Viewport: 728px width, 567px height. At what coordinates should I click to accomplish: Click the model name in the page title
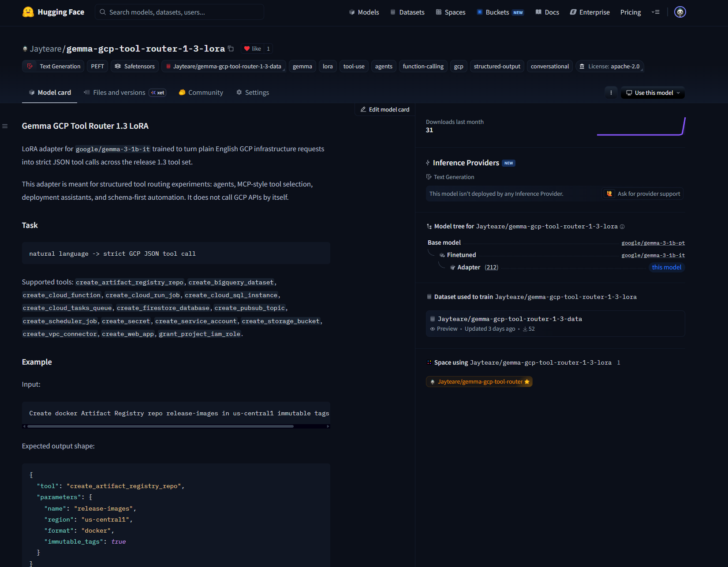click(146, 48)
